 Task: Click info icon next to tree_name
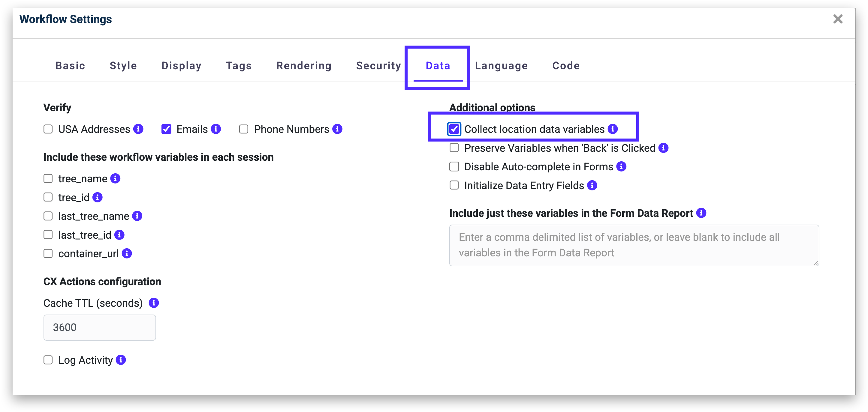[x=115, y=178]
